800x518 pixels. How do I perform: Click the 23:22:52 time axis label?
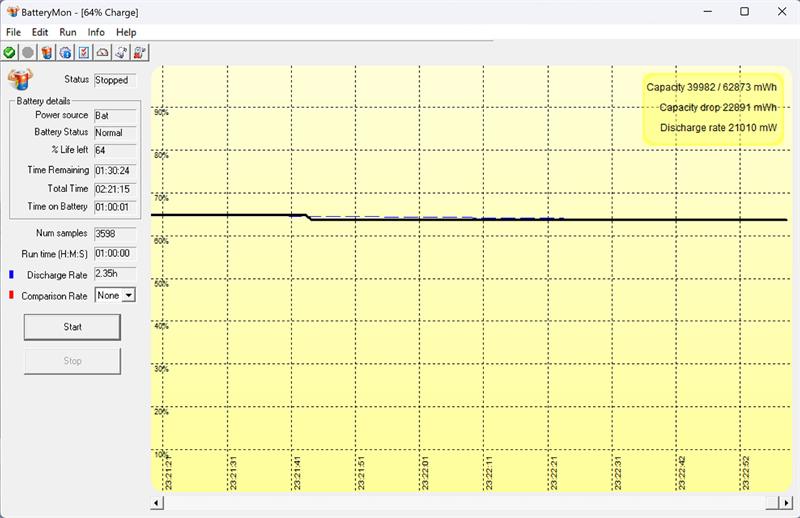click(746, 474)
